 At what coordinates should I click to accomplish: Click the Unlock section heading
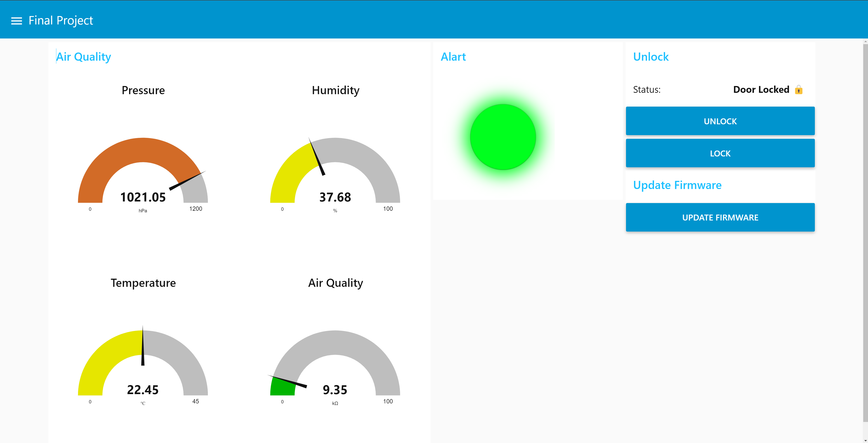(650, 57)
